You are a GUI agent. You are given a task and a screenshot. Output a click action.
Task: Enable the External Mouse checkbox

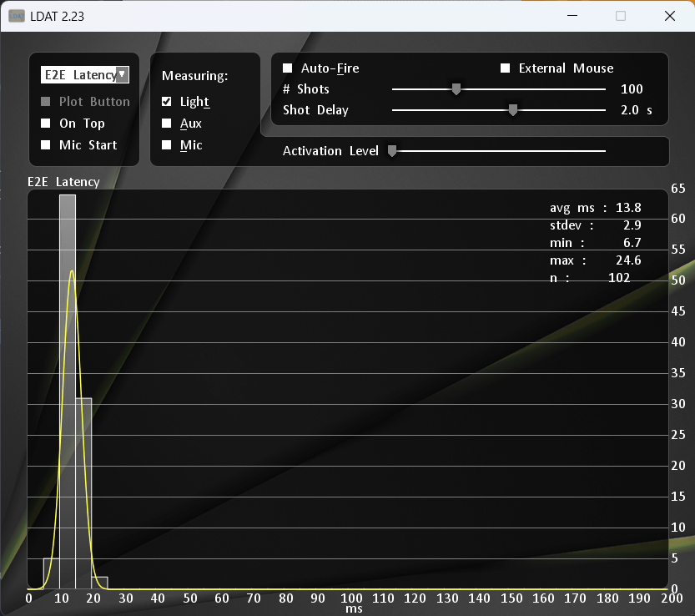506,68
